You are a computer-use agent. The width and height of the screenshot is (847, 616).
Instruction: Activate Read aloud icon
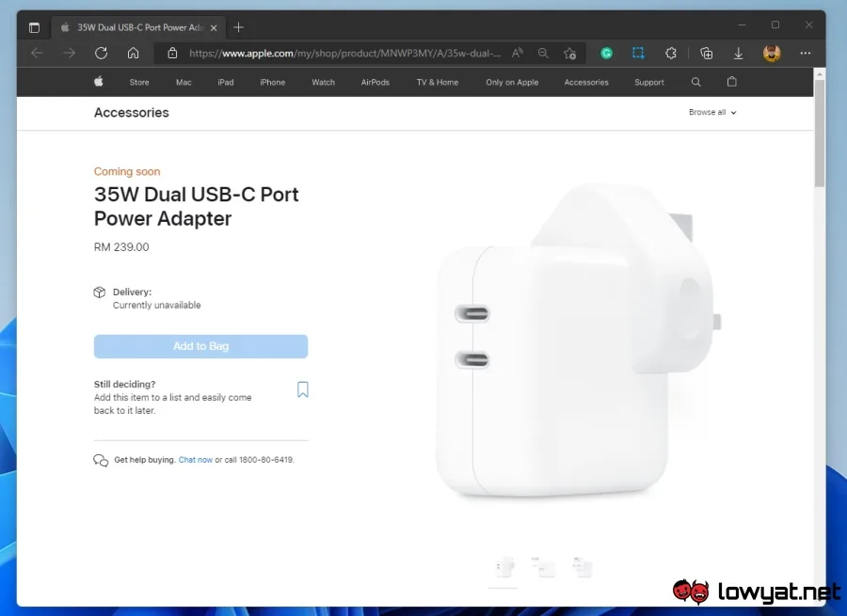pos(518,53)
